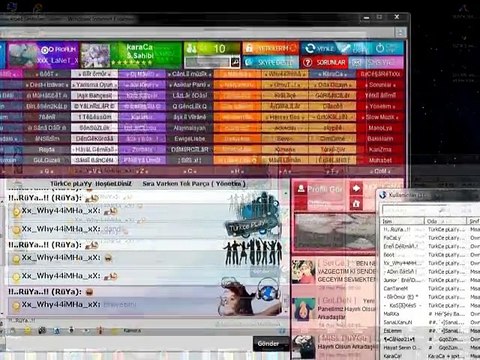Select the « V » letter tab
480x360 pixels.
94,171
